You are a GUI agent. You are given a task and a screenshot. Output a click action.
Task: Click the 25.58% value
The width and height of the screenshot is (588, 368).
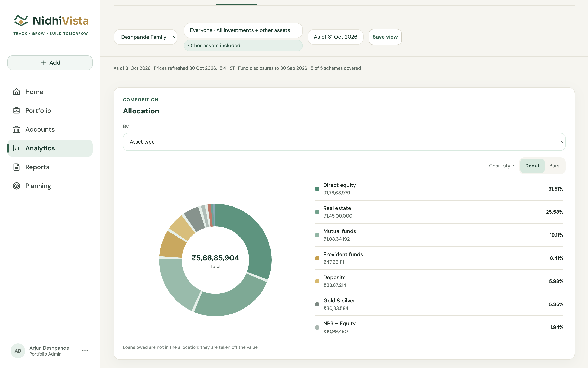click(x=555, y=212)
